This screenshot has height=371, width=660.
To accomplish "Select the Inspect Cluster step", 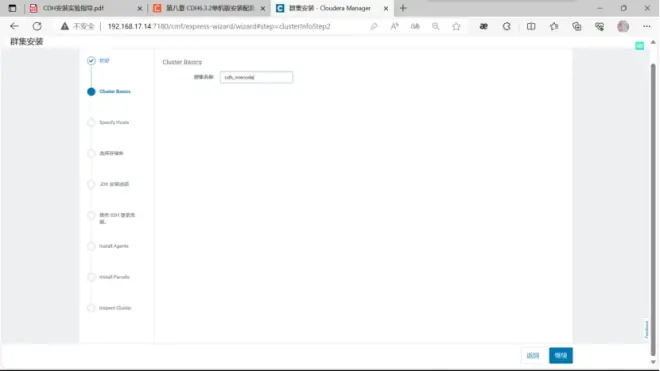I will click(115, 308).
